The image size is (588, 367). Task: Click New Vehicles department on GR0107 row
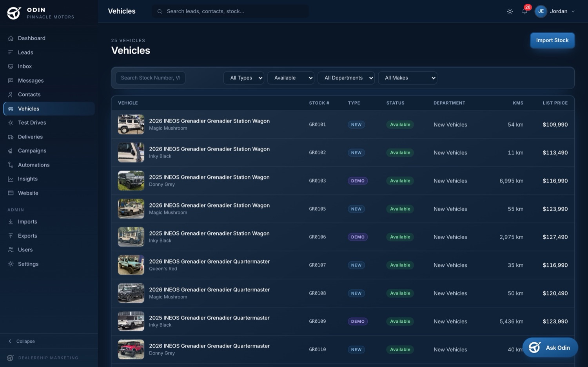[x=450, y=265]
